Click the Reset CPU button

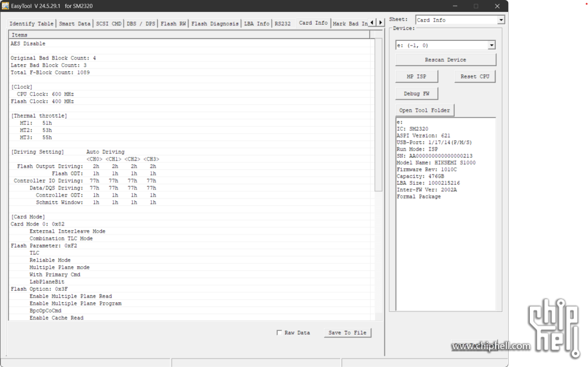475,77
